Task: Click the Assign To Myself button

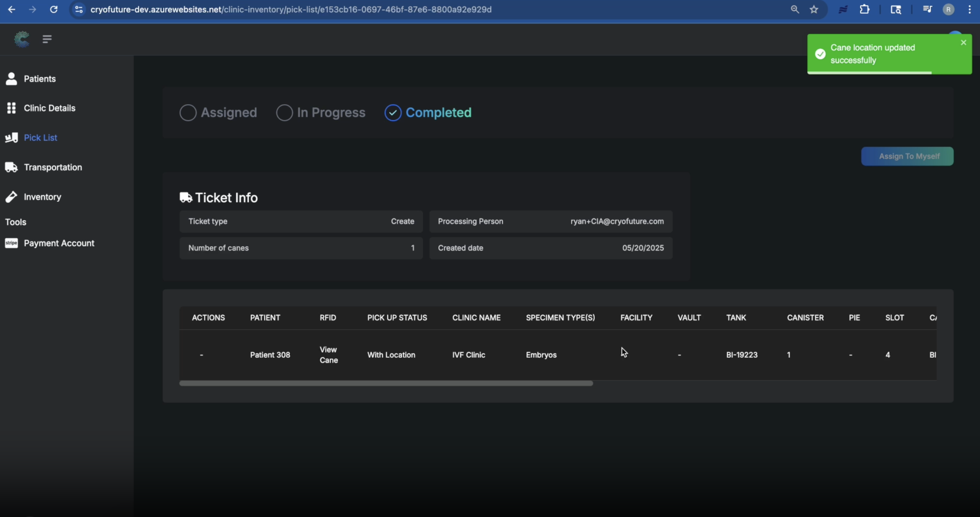Action: coord(907,157)
